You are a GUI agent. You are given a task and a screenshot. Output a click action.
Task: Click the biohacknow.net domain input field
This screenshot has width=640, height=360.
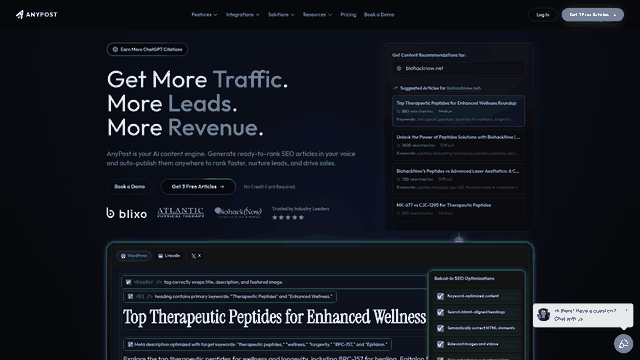458,69
